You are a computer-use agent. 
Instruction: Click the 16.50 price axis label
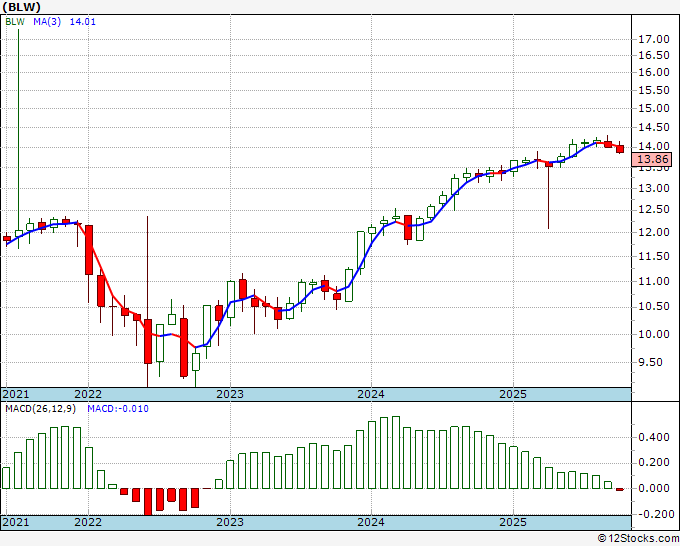pyautogui.click(x=654, y=55)
